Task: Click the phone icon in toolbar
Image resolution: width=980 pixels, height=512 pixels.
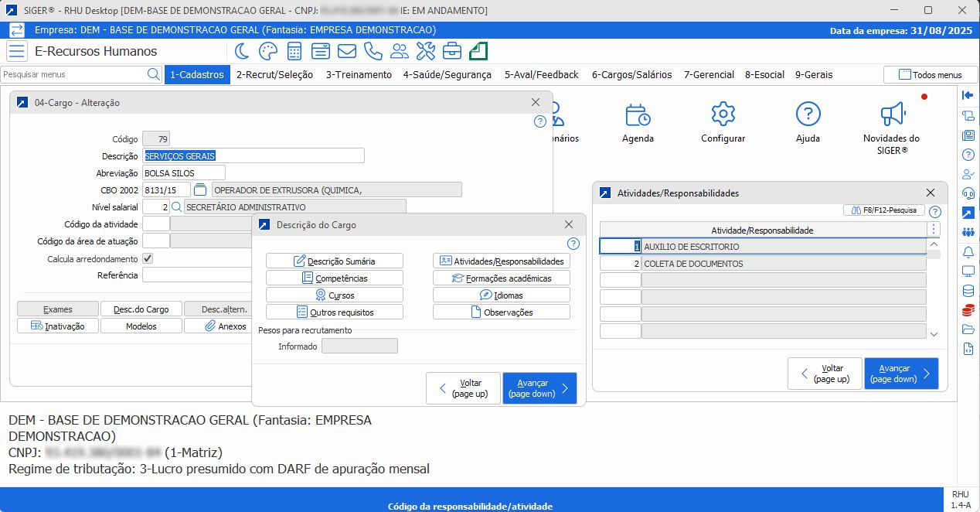Action: [x=373, y=52]
